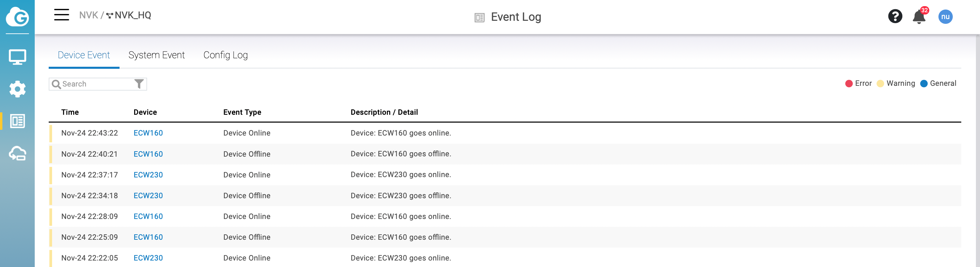Click the Description / Detail column header
The width and height of the screenshot is (980, 267).
tap(384, 112)
